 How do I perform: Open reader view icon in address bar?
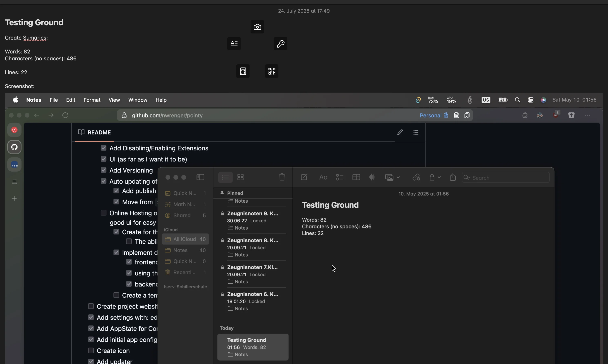tap(456, 115)
